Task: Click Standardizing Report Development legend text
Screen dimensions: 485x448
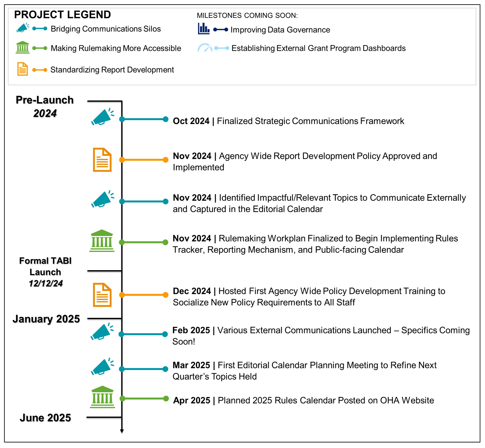Action: (x=112, y=70)
